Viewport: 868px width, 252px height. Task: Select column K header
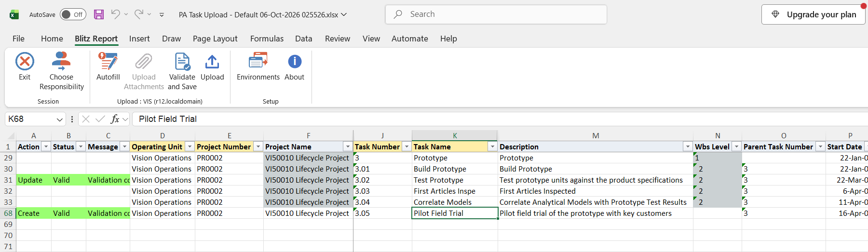click(455, 136)
